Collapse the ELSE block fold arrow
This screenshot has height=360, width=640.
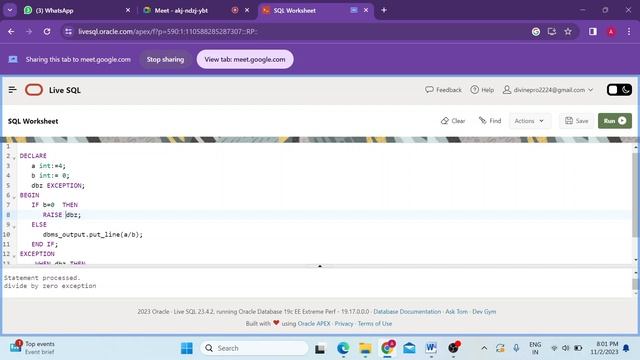click(x=14, y=226)
